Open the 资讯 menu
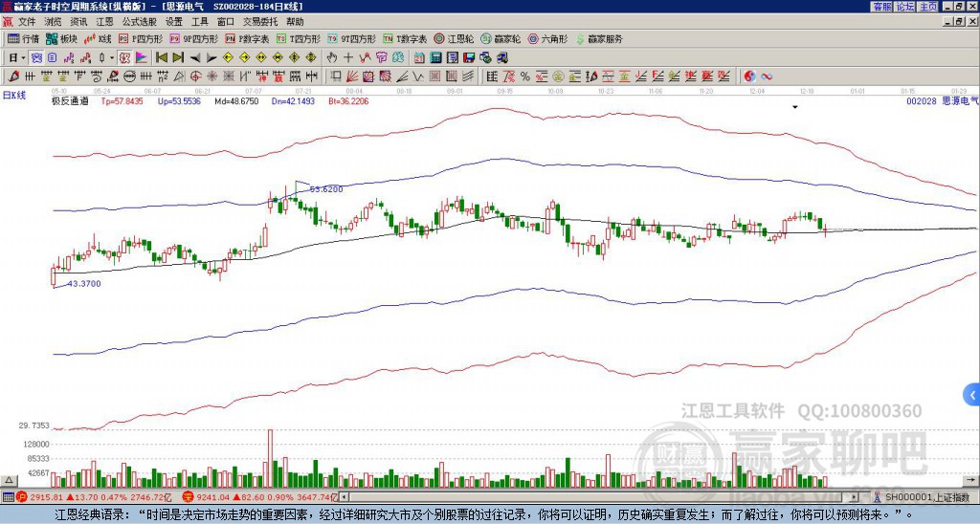 [78, 22]
